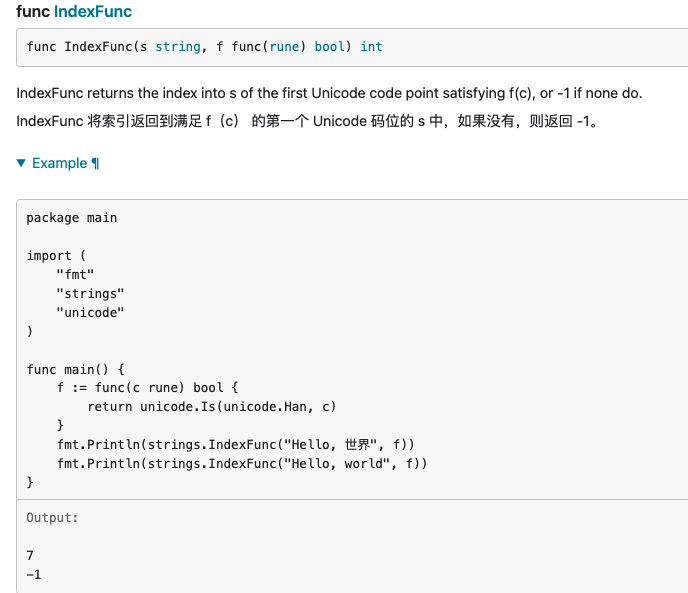Click the output value 7
Image resolution: width=688 pixels, height=593 pixels.
(x=30, y=555)
